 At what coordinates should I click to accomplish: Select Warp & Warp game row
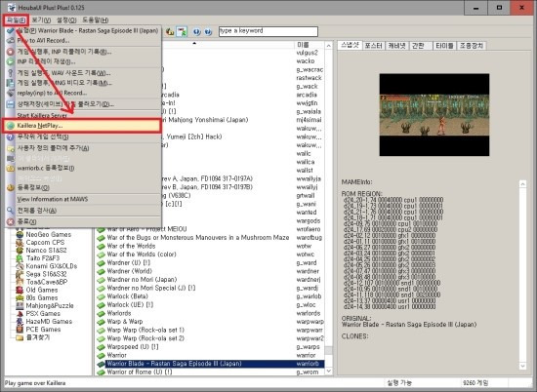click(x=210, y=322)
